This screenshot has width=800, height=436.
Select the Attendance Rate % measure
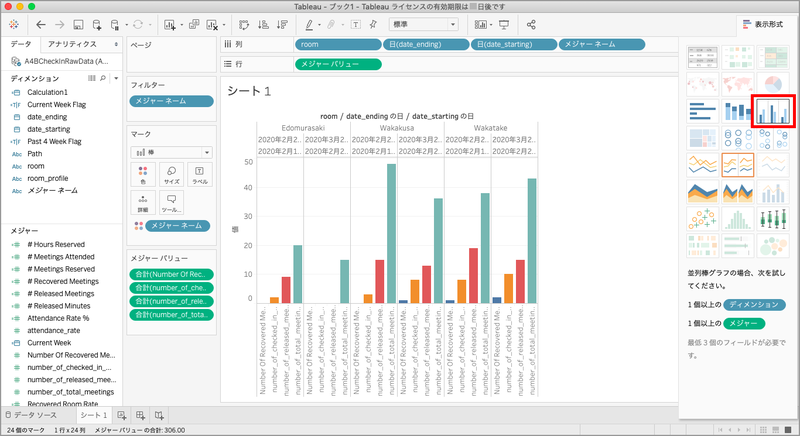pyautogui.click(x=58, y=318)
